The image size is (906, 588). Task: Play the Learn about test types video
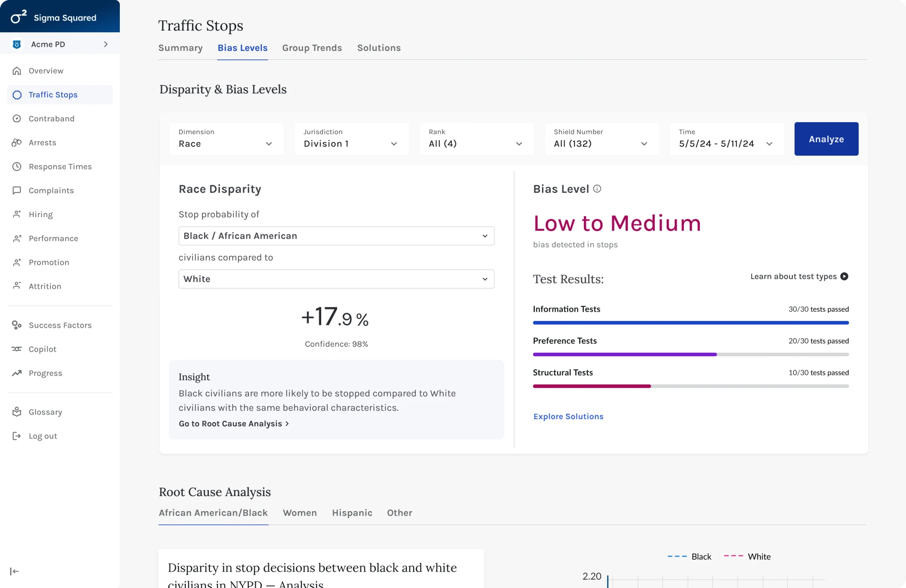coord(845,276)
